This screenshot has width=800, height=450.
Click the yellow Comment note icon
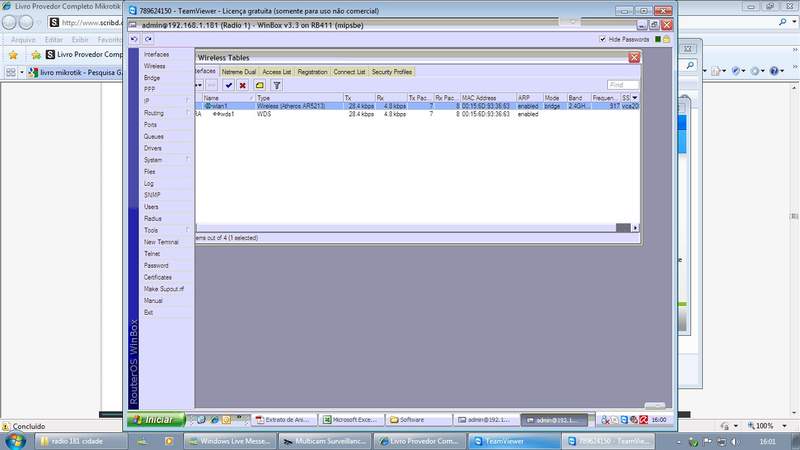(260, 85)
